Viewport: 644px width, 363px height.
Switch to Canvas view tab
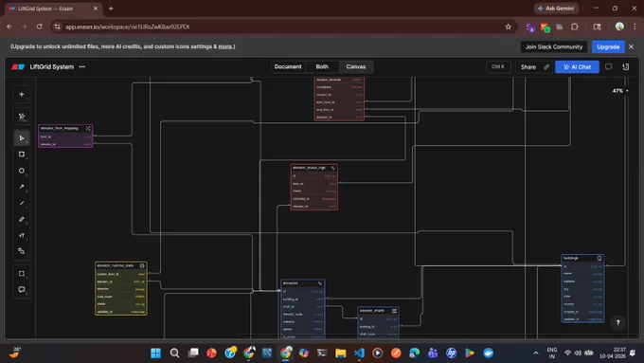click(356, 66)
